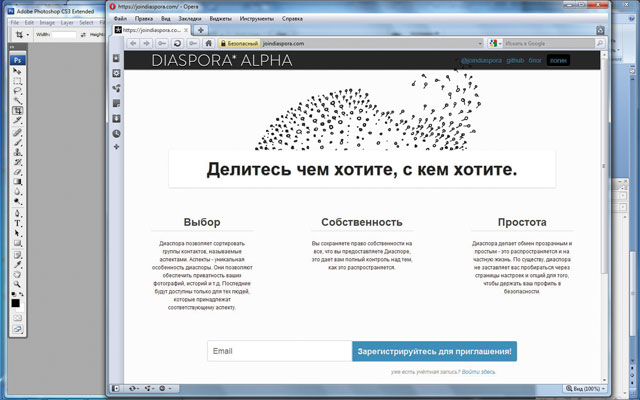640x400 pixels.
Task: Change screen mode at Photoshop toolbox bottom
Action: [17, 329]
